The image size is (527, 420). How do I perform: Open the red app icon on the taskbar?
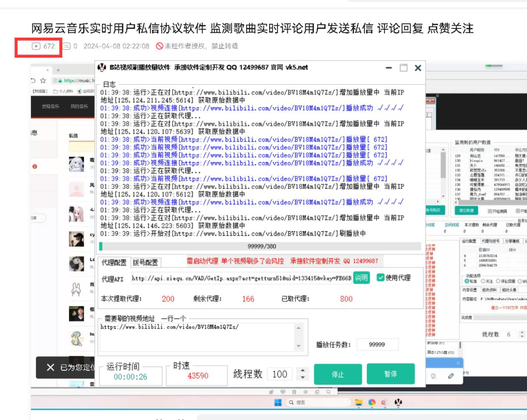point(385,402)
